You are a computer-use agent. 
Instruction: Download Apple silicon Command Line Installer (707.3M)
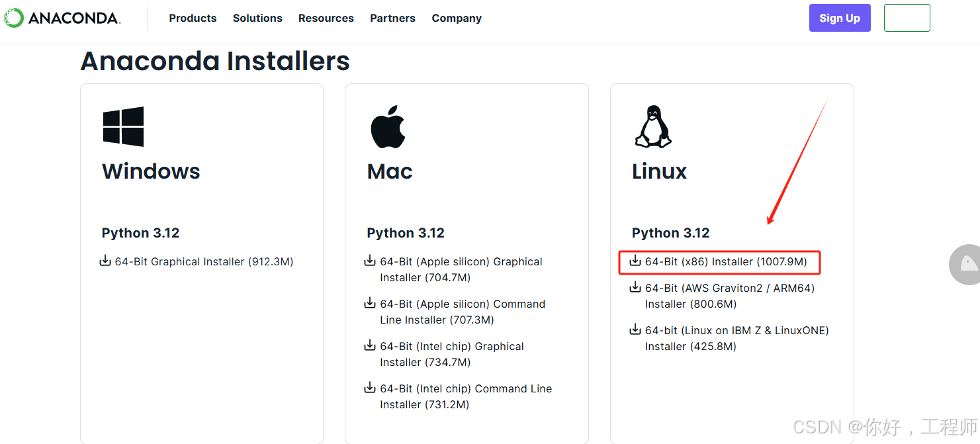[x=463, y=312]
